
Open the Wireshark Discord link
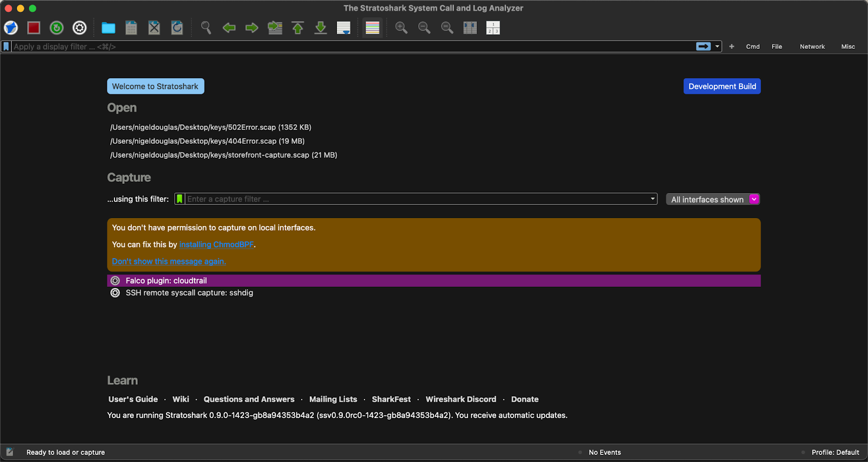(461, 399)
